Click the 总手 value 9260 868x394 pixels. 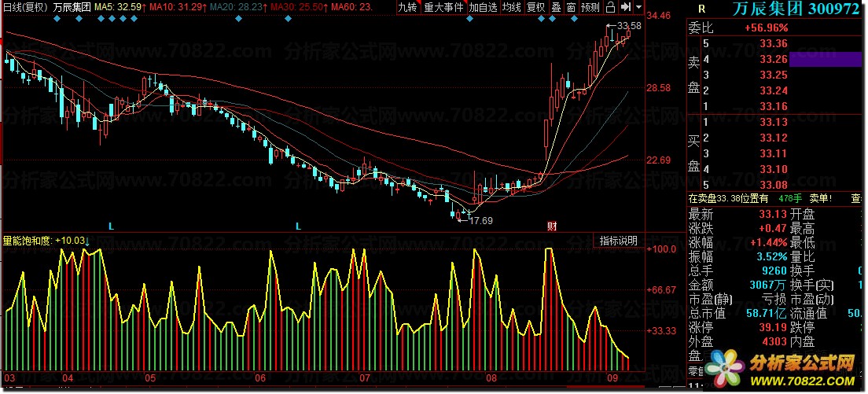[776, 271]
